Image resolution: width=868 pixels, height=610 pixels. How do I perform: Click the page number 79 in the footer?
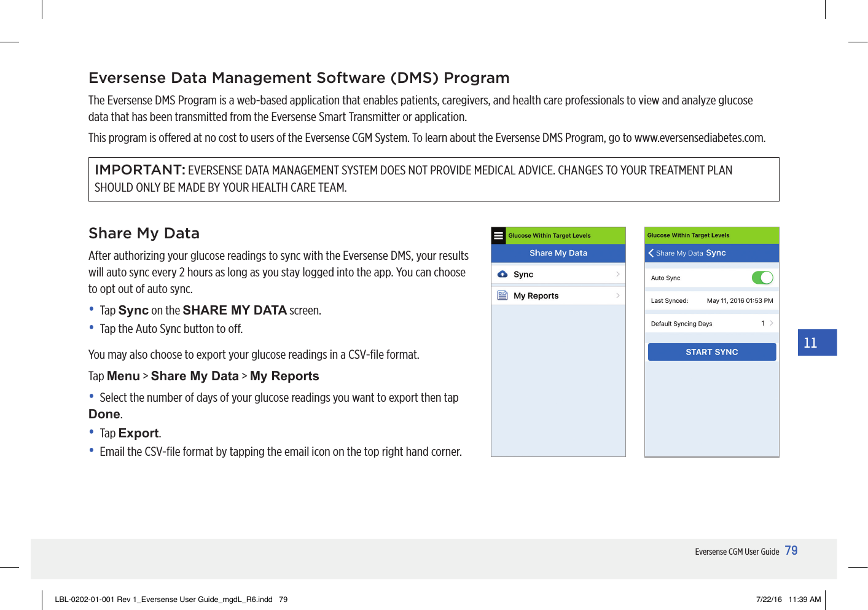pyautogui.click(x=791, y=551)
